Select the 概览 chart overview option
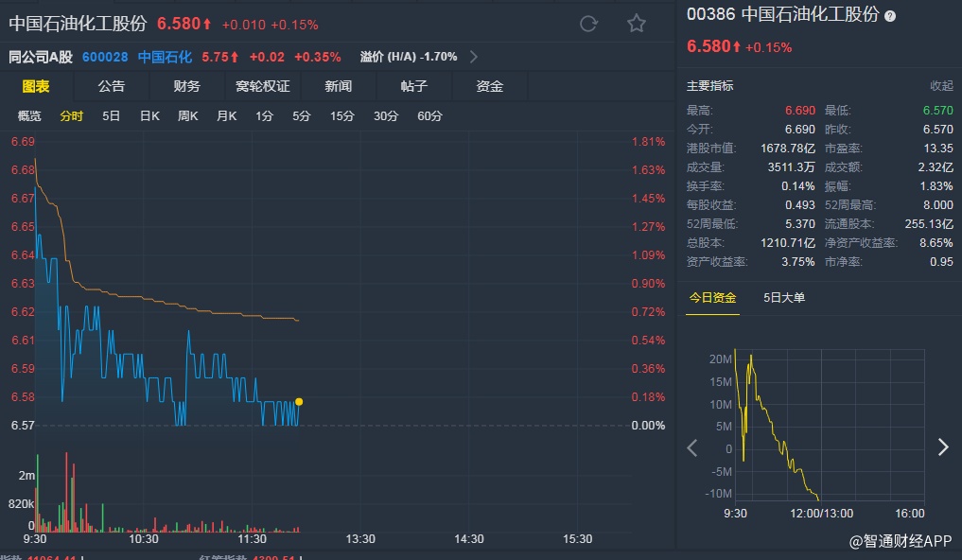This screenshot has width=962, height=560. point(30,116)
